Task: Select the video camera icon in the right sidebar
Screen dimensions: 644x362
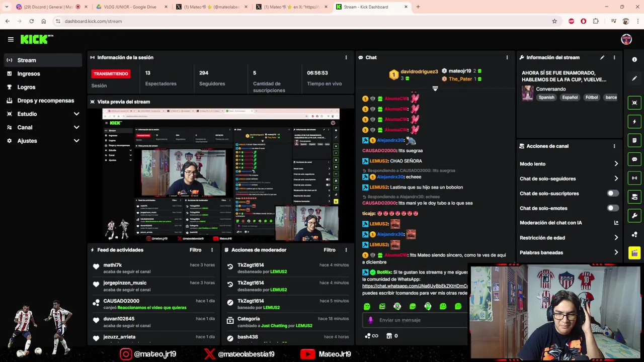Action: click(634, 197)
